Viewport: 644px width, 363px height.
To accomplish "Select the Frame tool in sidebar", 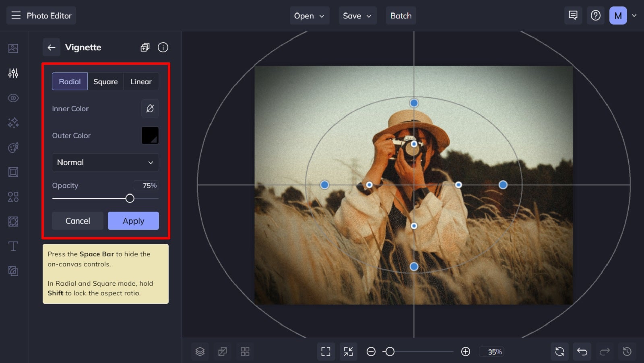I will click(x=13, y=172).
